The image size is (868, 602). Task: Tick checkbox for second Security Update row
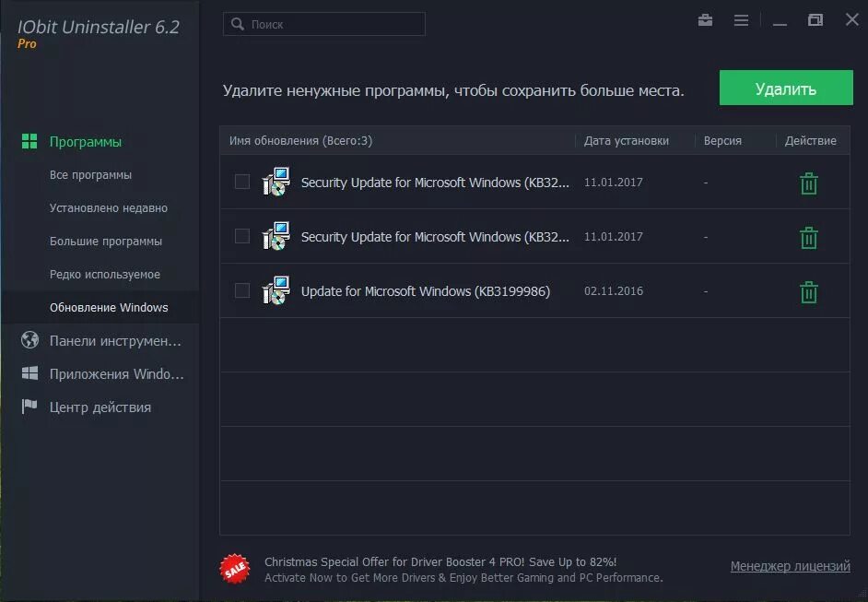click(x=242, y=236)
